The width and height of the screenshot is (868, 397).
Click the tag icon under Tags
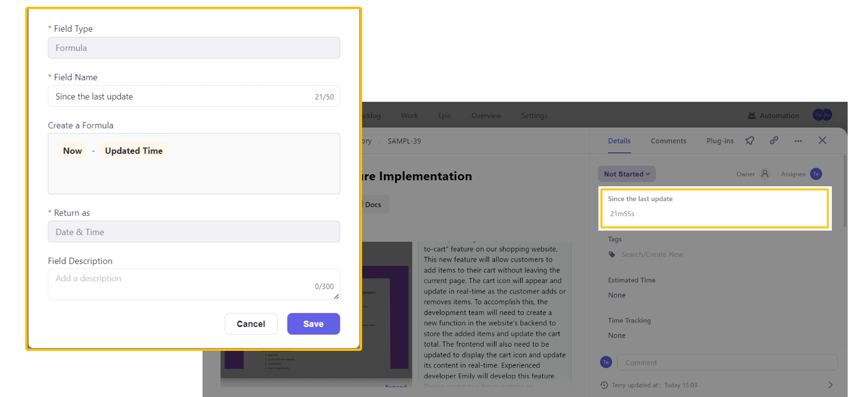click(x=612, y=255)
